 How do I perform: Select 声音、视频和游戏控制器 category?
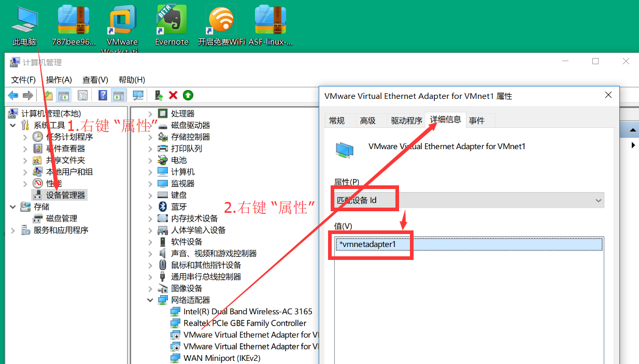[214, 253]
